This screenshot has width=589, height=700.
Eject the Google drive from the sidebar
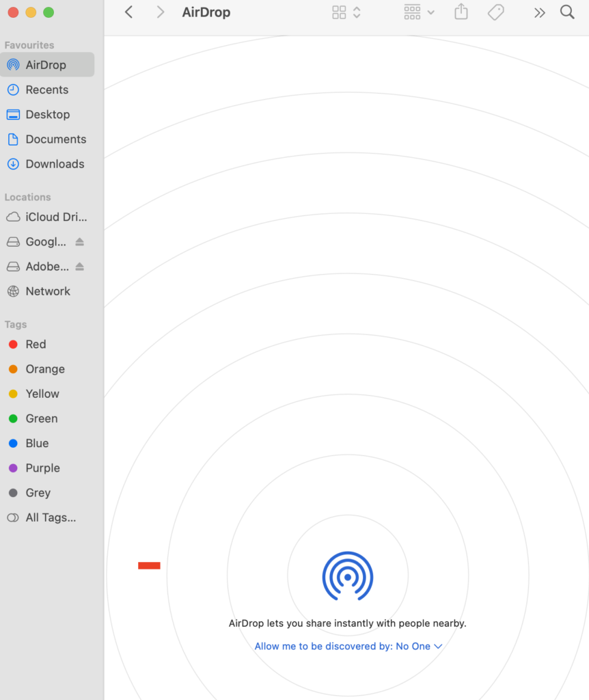[x=79, y=241]
